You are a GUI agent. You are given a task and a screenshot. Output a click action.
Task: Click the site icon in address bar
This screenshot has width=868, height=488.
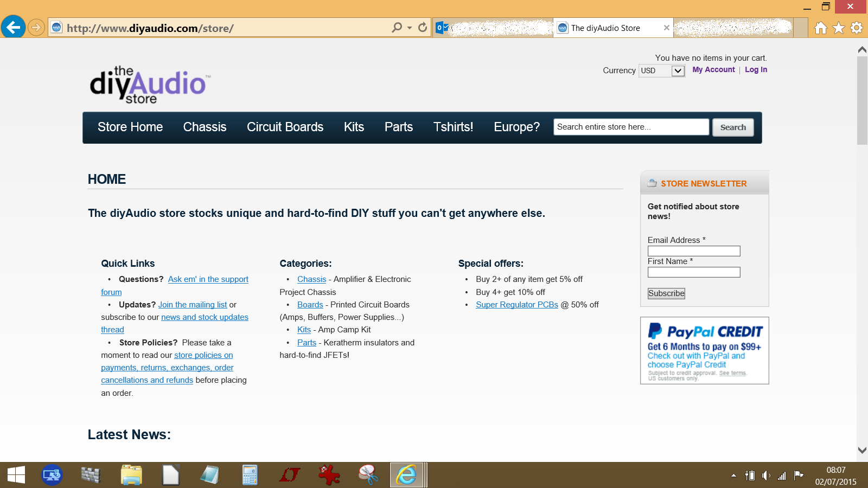56,27
